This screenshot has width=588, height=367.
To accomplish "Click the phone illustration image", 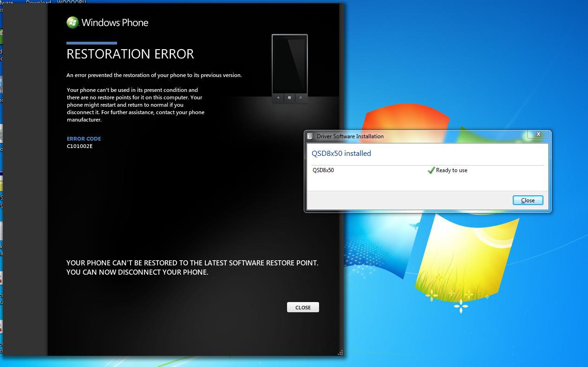I will (x=290, y=69).
